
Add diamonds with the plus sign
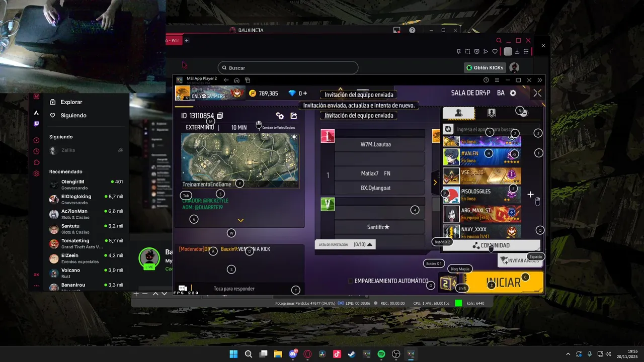pos(305,94)
